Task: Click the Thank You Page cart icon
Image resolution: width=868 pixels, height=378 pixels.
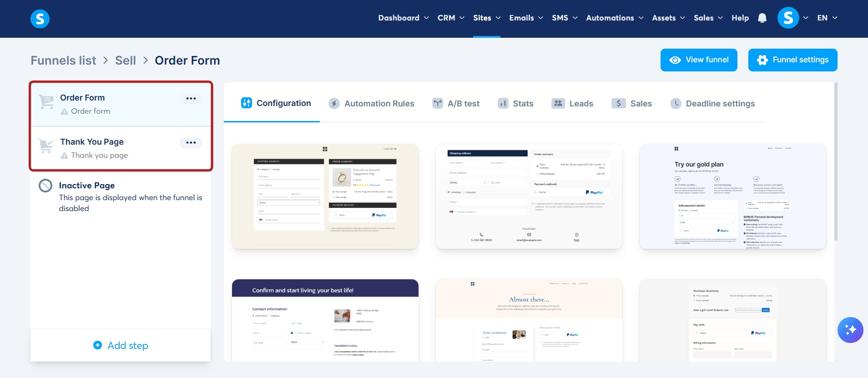Action: (x=46, y=146)
